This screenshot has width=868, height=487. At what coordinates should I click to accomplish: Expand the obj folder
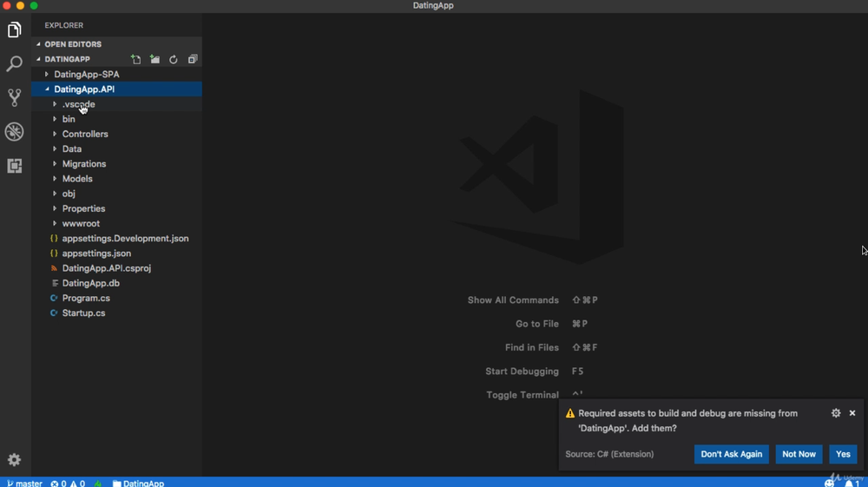coord(117,194)
